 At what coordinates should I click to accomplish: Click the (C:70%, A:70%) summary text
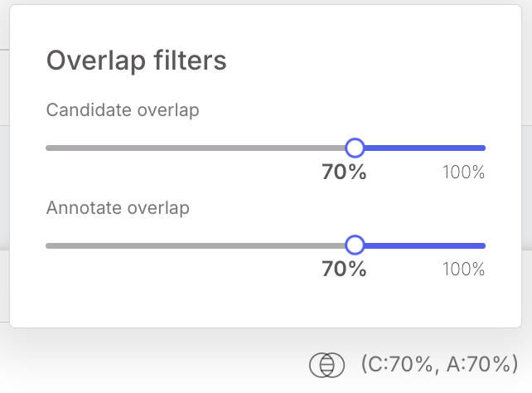point(439,363)
